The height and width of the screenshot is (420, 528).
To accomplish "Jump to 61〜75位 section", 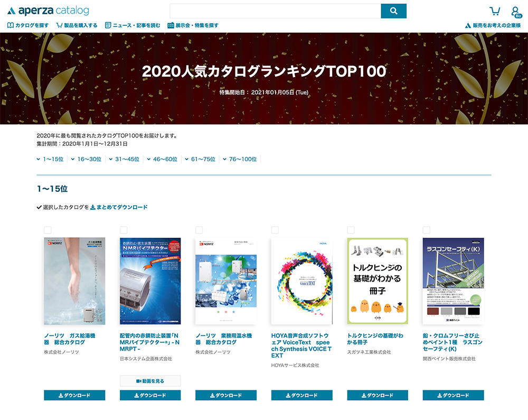I will (x=200, y=159).
